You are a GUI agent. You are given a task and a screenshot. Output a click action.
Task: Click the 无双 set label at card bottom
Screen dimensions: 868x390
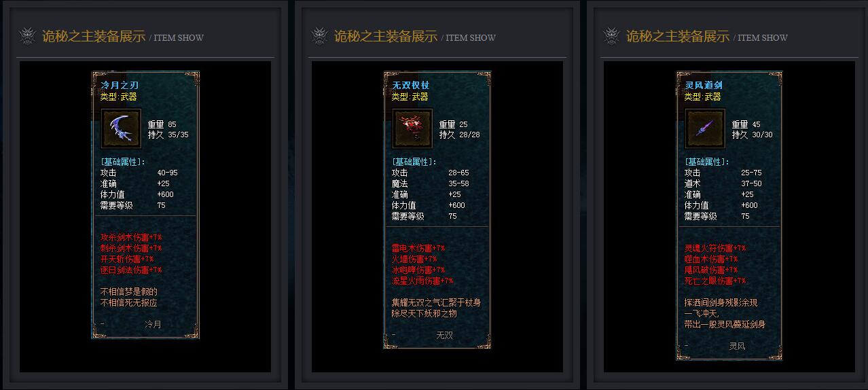(x=444, y=336)
